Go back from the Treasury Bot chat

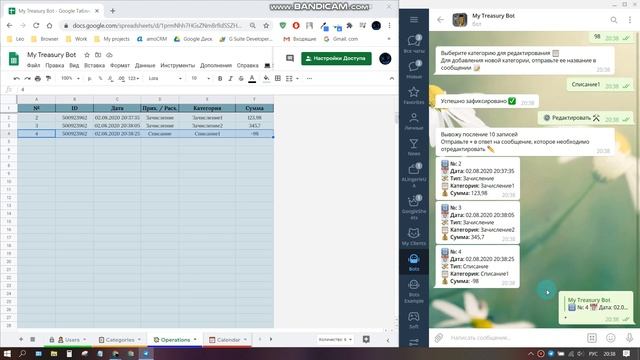[440, 20]
